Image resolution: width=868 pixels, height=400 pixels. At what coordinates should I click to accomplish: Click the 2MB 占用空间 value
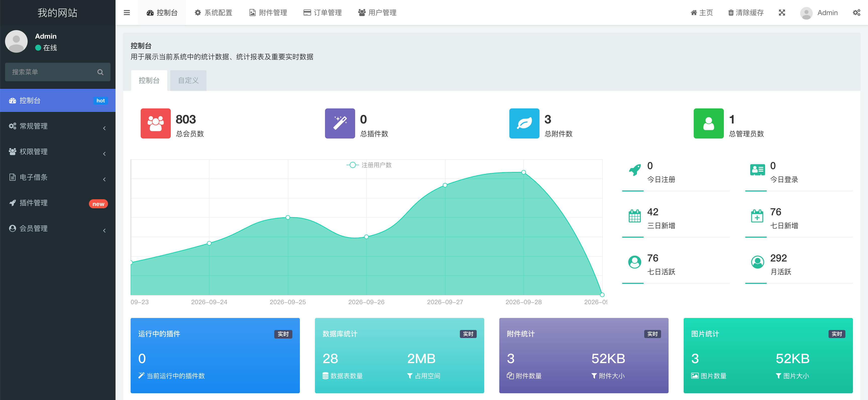pos(421,359)
